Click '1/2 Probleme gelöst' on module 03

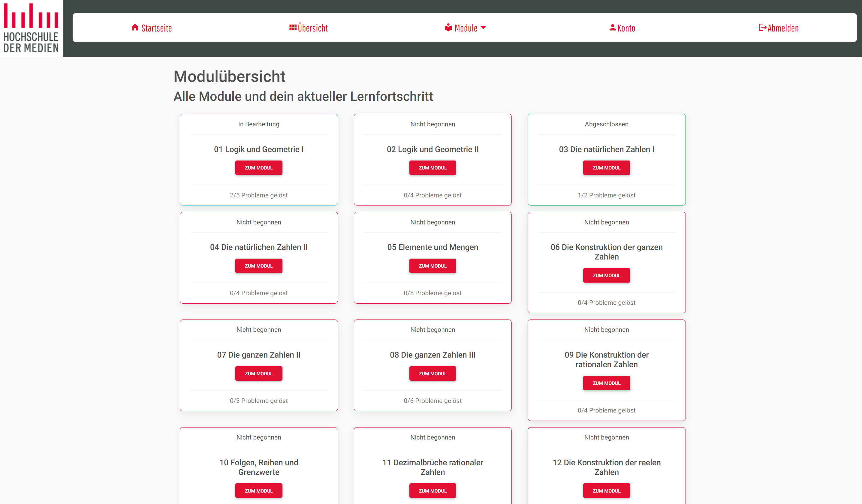(x=607, y=195)
